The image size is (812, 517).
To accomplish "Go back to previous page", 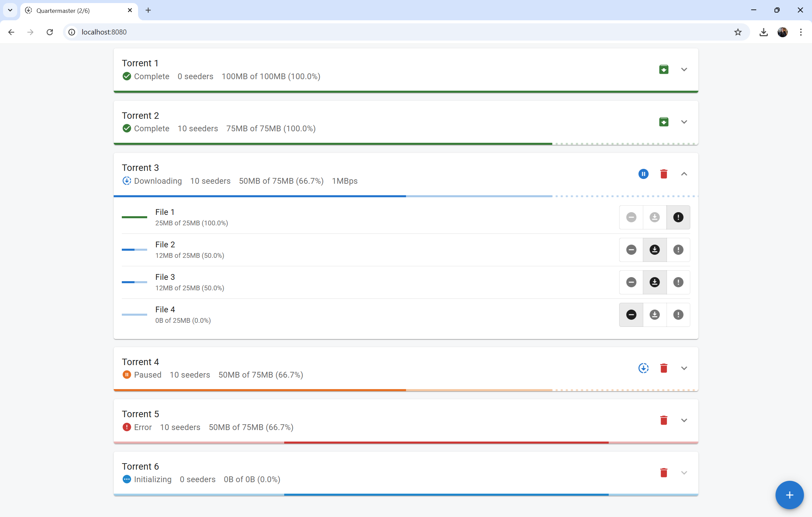I will 11,32.
